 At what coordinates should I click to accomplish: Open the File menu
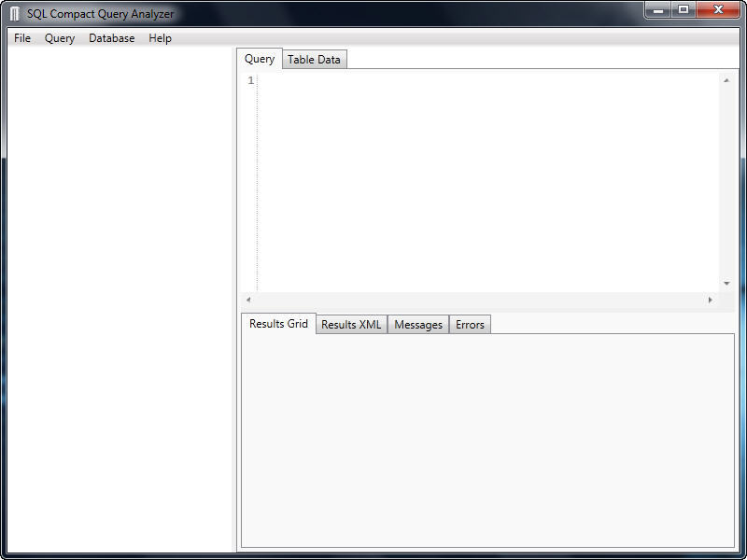pos(22,38)
